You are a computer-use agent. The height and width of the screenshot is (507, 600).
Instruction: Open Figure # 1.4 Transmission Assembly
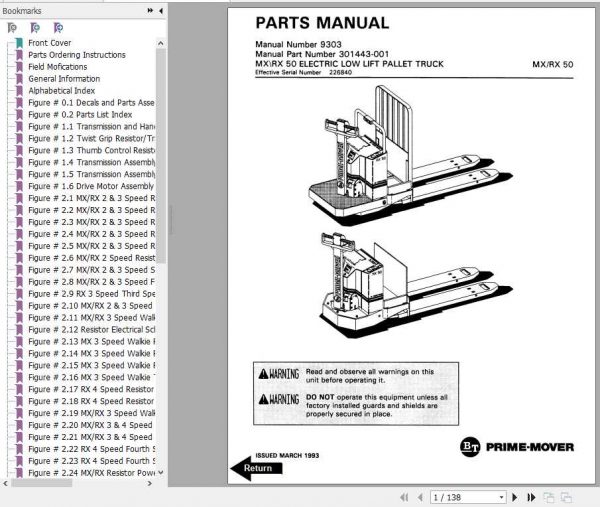coord(91,162)
